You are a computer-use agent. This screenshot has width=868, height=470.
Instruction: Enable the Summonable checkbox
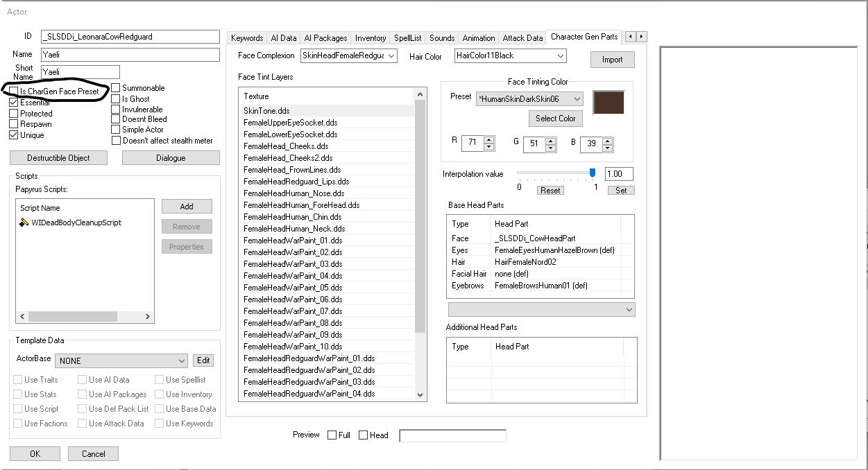click(116, 88)
